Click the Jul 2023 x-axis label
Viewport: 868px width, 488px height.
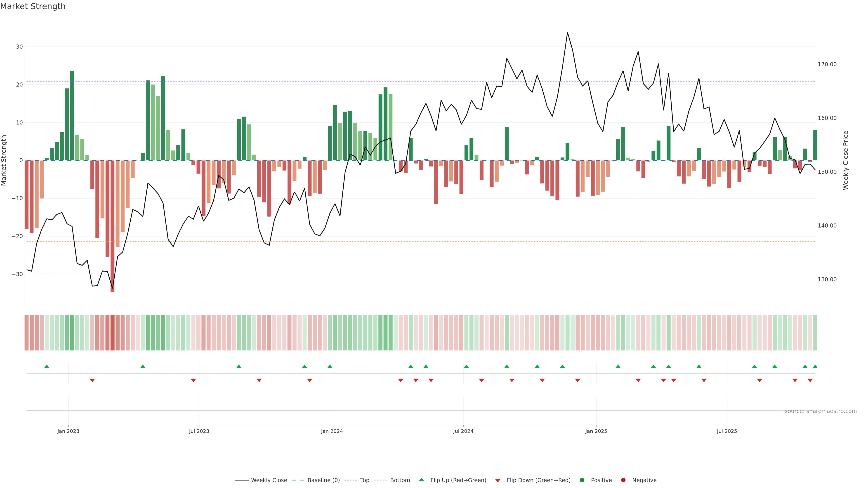[x=199, y=431]
